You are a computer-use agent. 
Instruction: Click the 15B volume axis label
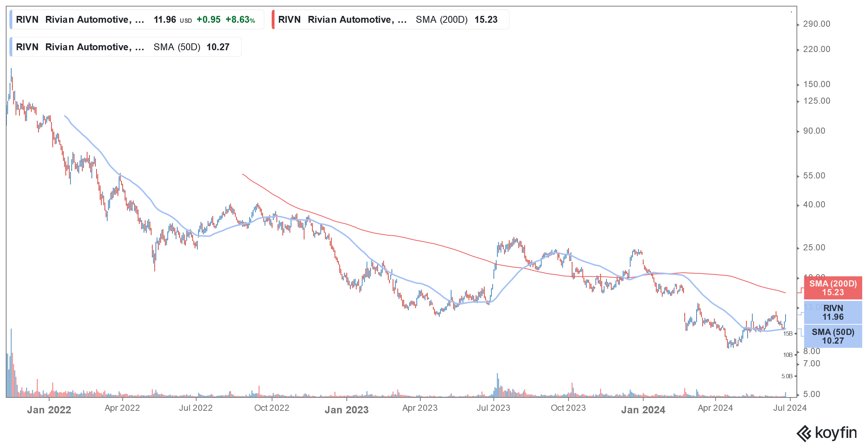788,333
